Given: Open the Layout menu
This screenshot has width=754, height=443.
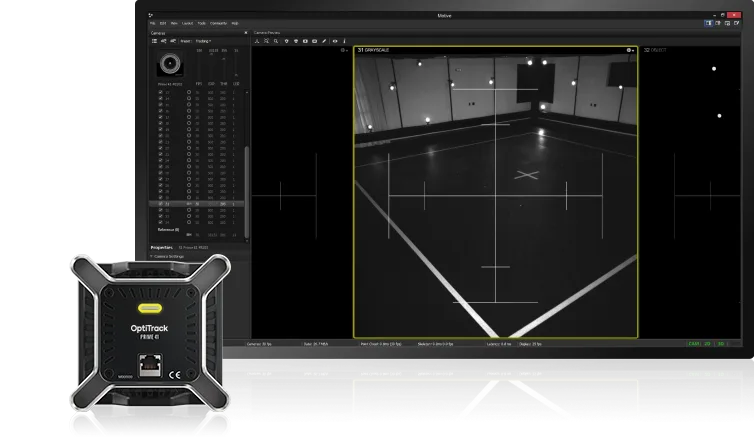Looking at the screenshot, I should tap(188, 23).
